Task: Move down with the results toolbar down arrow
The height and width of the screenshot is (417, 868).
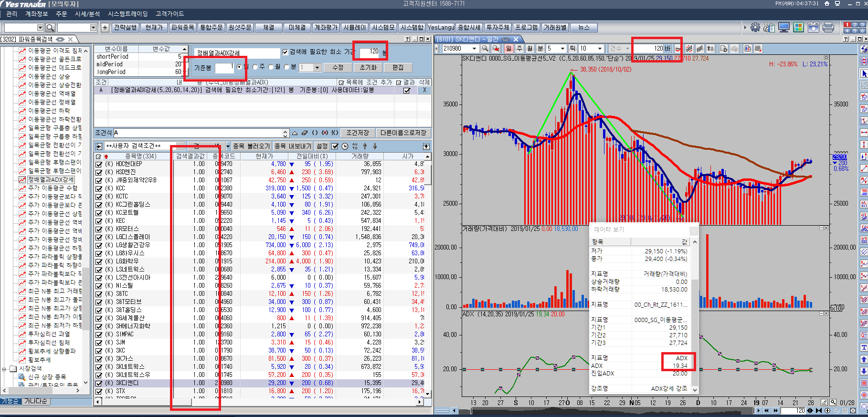Action: 375,146
